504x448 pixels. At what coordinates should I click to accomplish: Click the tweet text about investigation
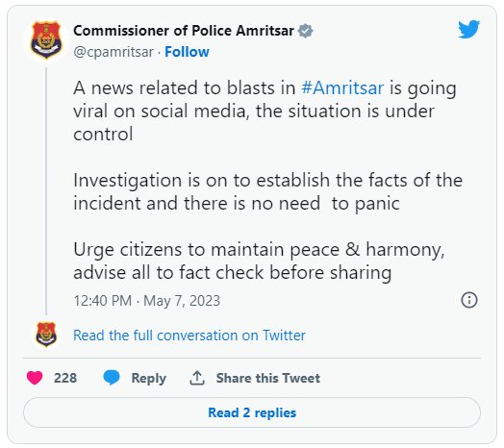click(x=268, y=192)
